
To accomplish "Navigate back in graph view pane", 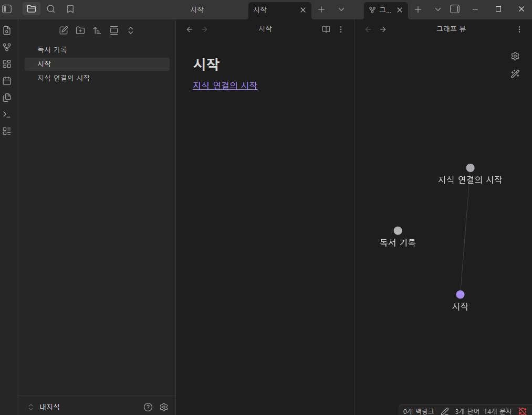I will tap(368, 29).
